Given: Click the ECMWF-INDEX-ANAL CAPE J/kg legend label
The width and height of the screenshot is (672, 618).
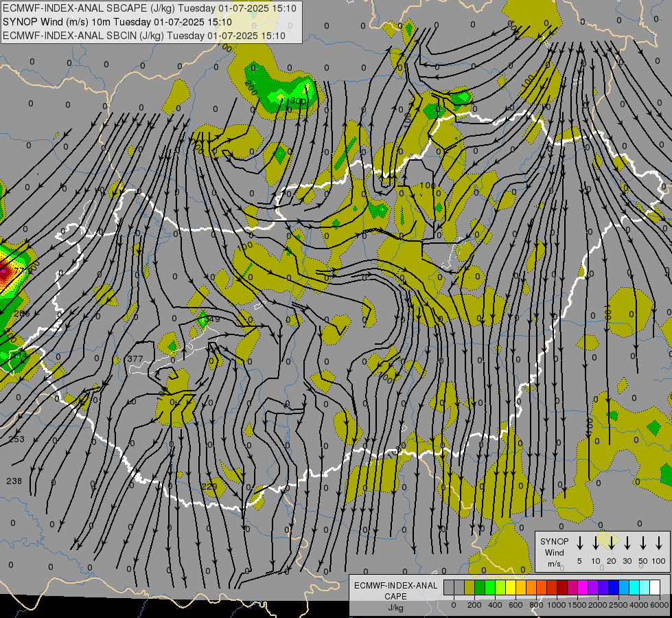Looking at the screenshot, I should [395, 596].
